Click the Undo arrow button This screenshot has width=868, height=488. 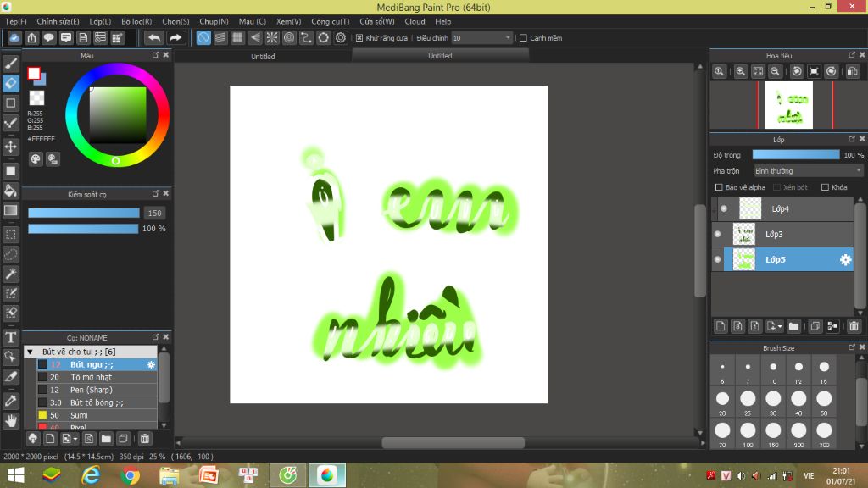[154, 37]
